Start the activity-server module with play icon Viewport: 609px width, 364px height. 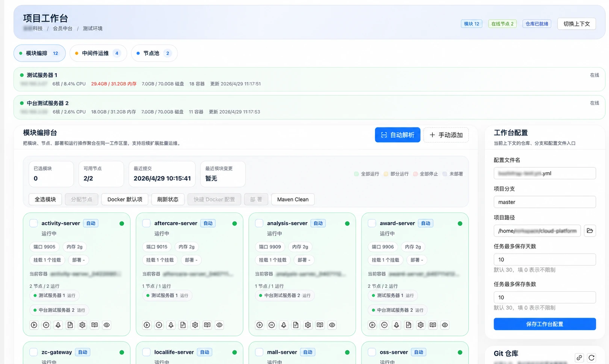click(x=34, y=325)
